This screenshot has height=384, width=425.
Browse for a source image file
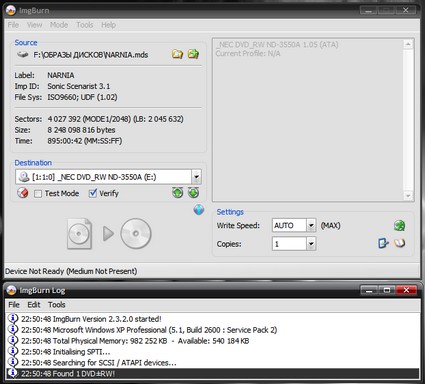coord(177,54)
